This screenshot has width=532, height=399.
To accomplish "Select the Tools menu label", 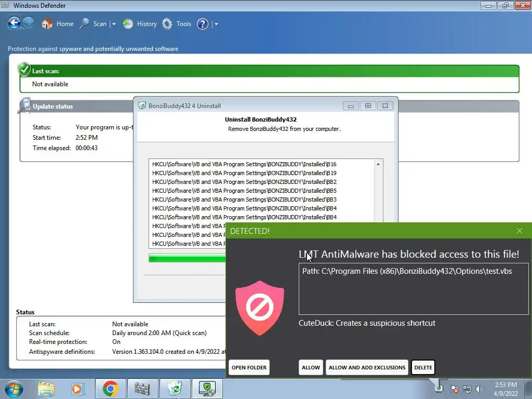I will coord(184,24).
